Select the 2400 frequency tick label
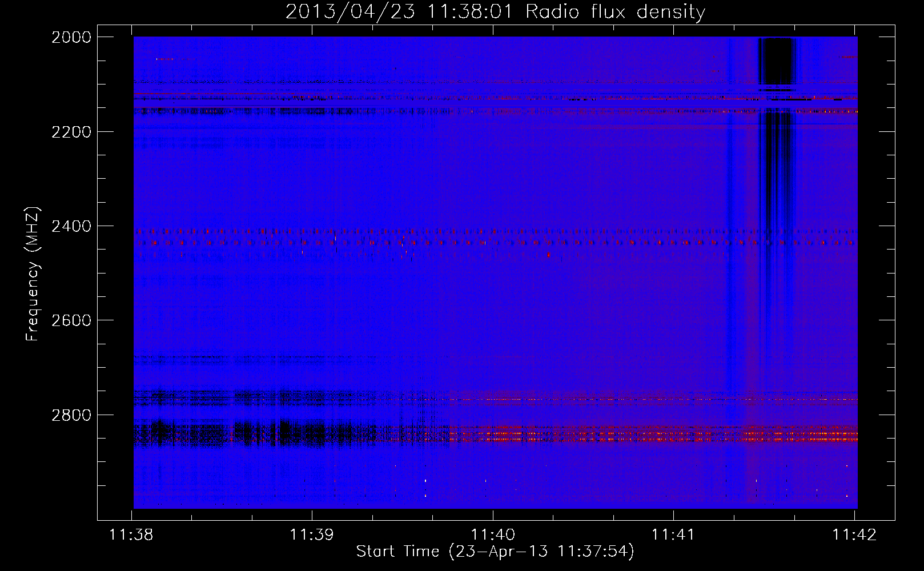 [71, 226]
